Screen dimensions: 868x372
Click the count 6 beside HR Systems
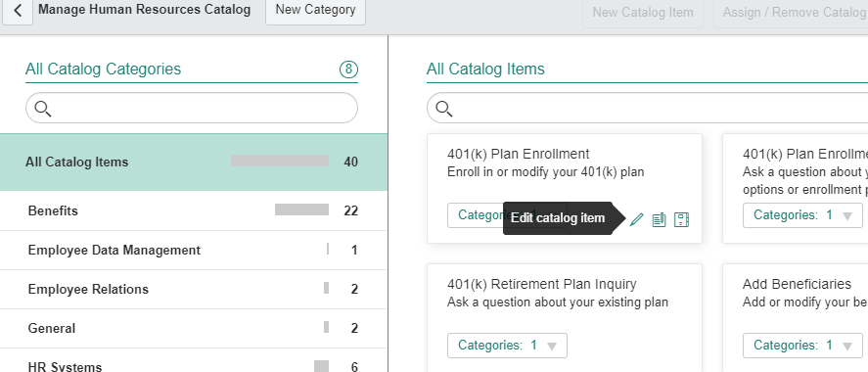click(354, 366)
